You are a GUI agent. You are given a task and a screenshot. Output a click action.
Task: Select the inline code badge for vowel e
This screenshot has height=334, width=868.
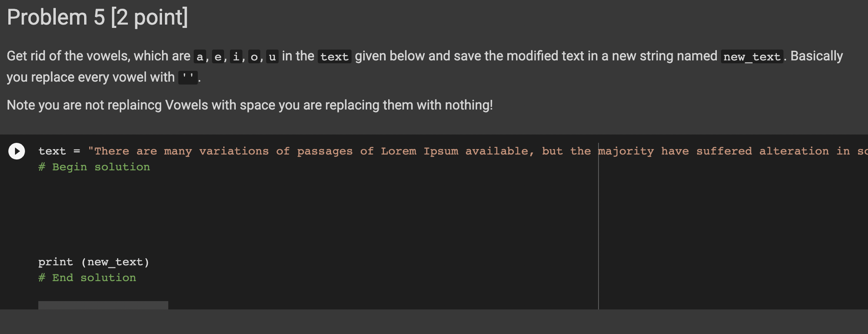pos(217,56)
